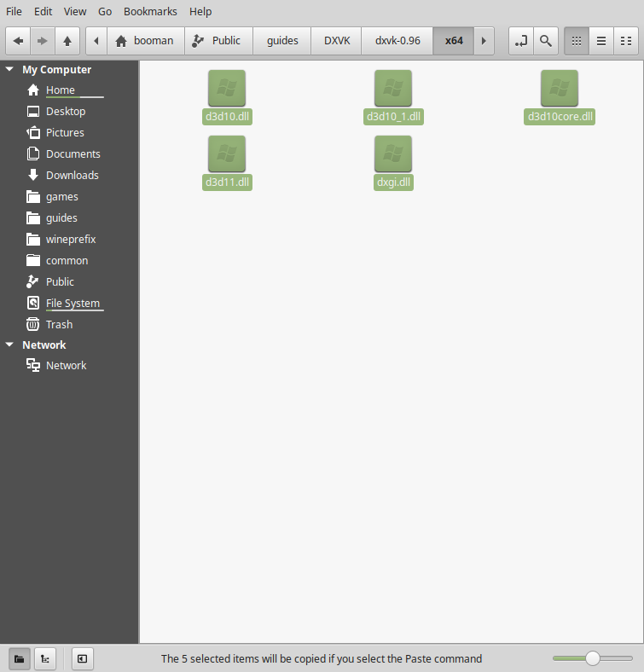Select the d3d10core.dll file icon
644x672 pixels.
coord(560,88)
